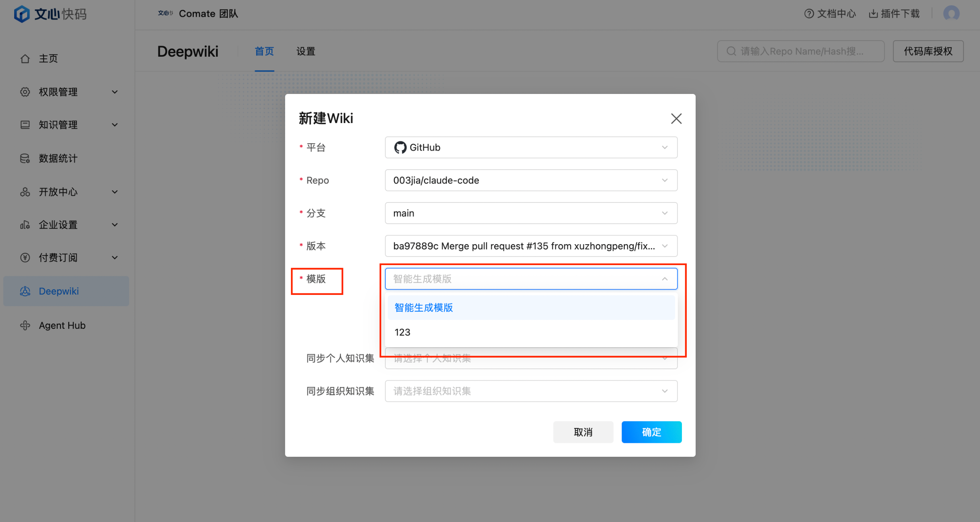
Task: Collapse the 模版 dropdown field
Action: [x=531, y=279]
